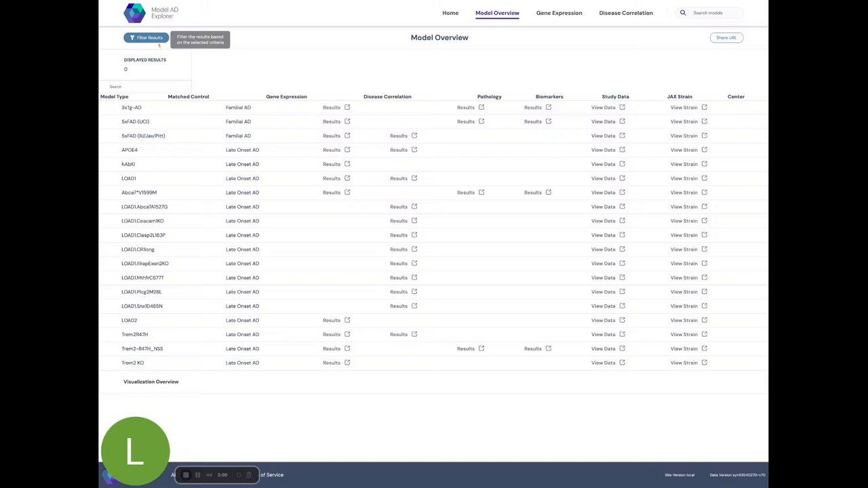
Task: Select the Model Overview nav tab
Action: (497, 13)
